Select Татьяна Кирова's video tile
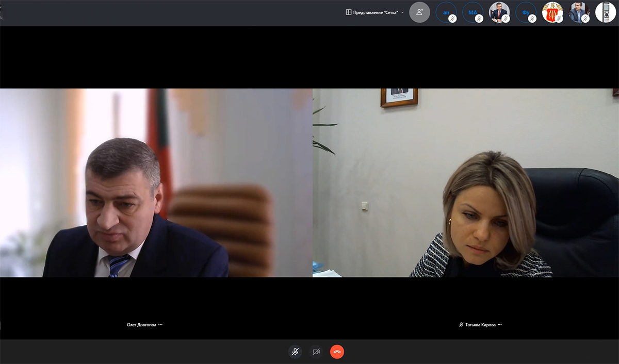 coord(465,183)
